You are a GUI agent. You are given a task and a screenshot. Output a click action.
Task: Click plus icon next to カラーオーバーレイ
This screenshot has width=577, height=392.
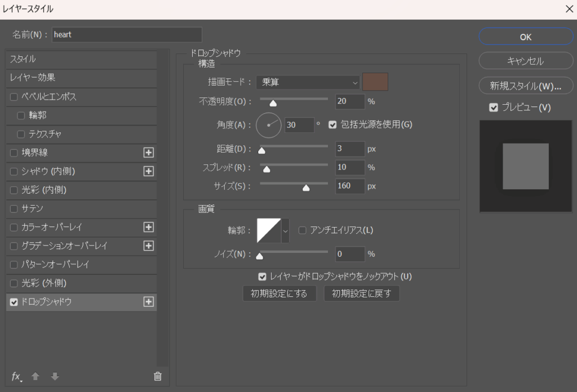pyautogui.click(x=149, y=227)
